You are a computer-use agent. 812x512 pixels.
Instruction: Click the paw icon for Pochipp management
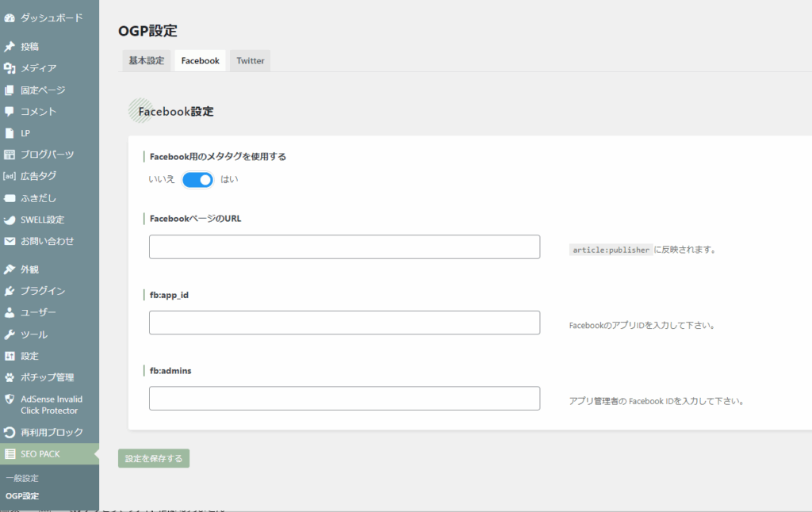[x=10, y=377]
